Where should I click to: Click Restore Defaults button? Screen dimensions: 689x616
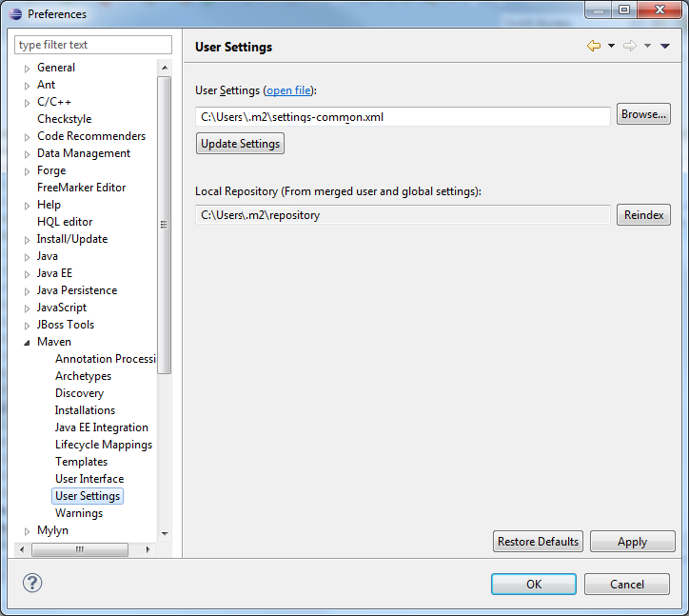click(538, 542)
